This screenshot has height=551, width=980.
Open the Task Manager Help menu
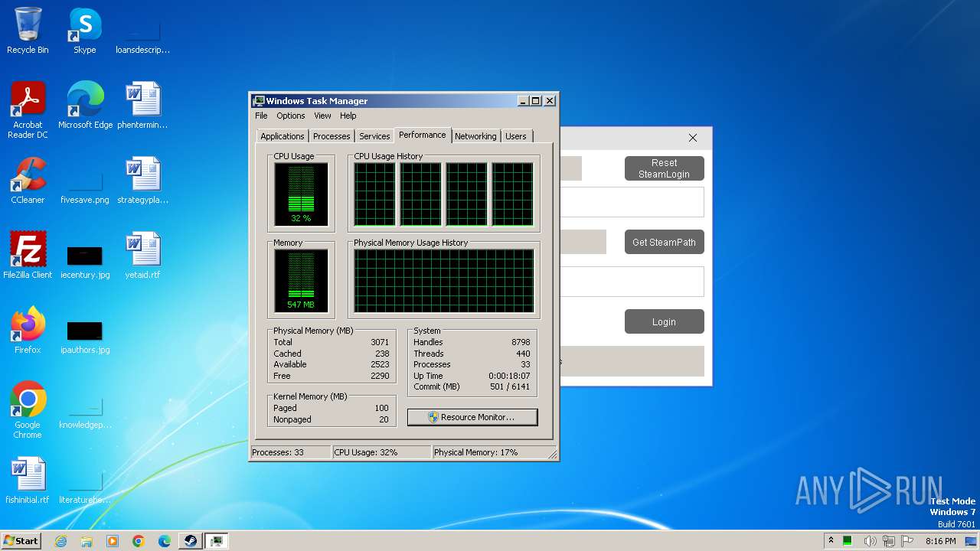click(348, 116)
